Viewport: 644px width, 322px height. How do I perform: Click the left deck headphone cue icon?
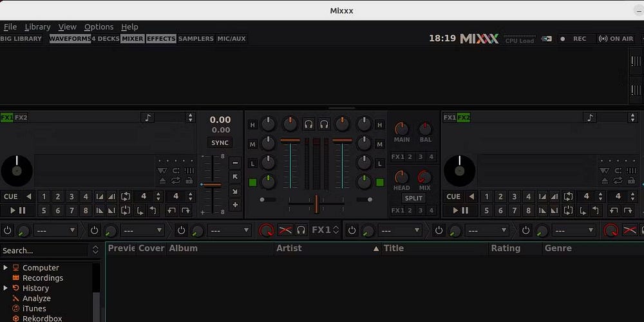(308, 124)
